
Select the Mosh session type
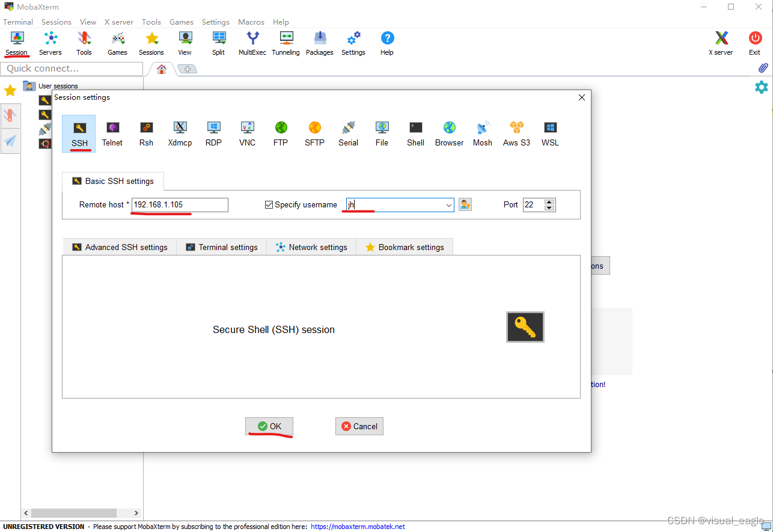pos(483,133)
